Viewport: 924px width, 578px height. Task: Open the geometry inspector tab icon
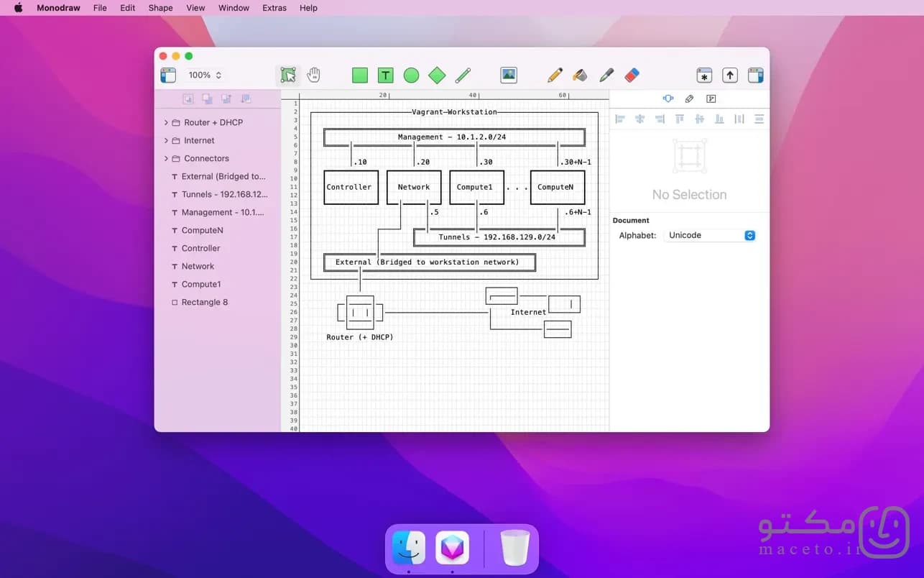[668, 98]
